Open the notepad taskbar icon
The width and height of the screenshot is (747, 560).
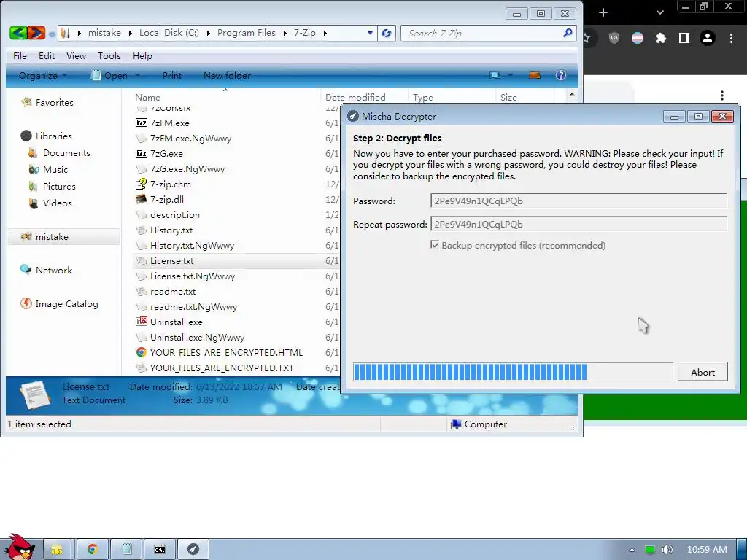tap(127, 550)
